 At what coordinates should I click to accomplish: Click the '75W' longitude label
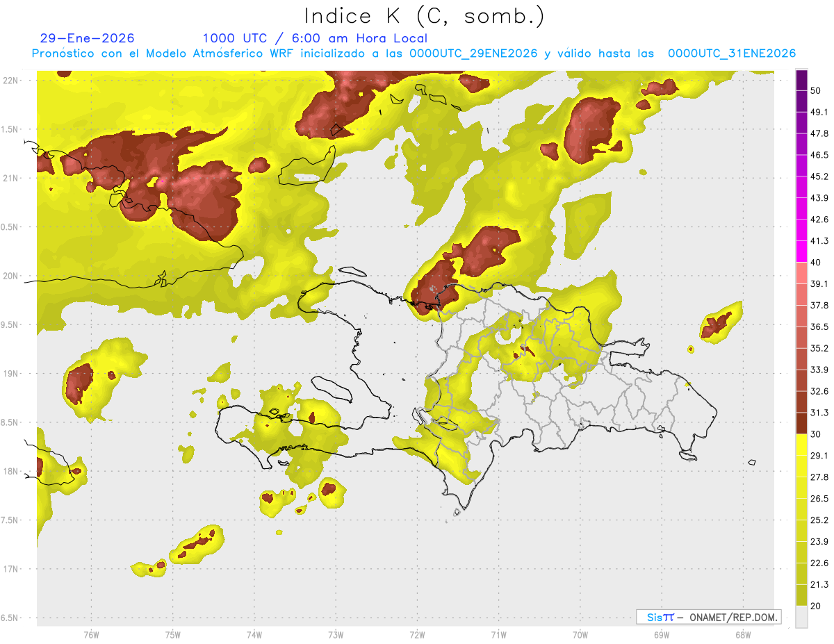[x=172, y=634]
